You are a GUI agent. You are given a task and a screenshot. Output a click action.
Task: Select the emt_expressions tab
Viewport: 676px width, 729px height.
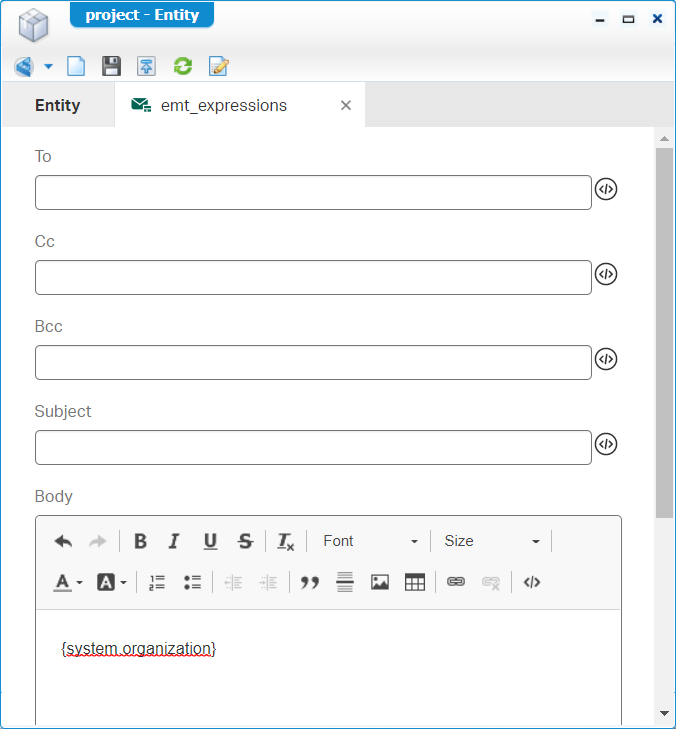click(223, 105)
